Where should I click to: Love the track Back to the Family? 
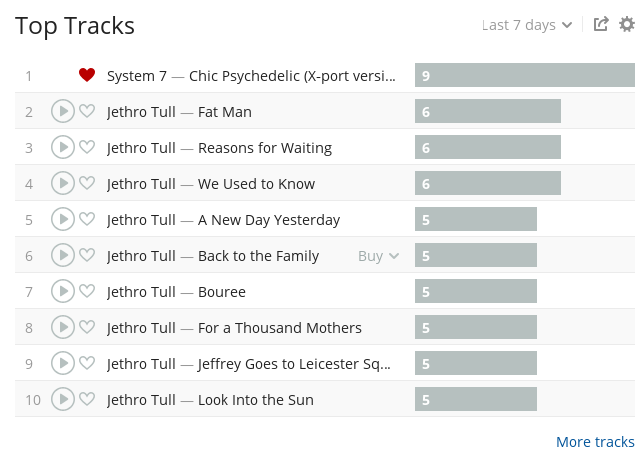87,255
